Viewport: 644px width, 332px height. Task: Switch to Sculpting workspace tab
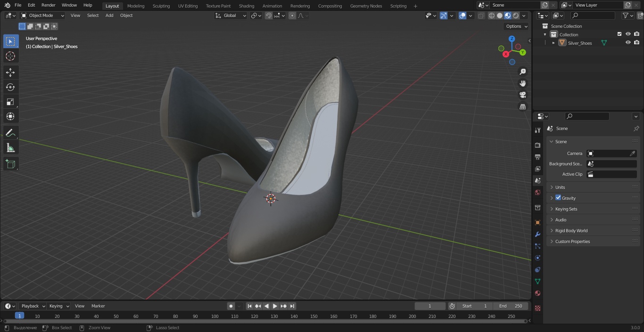click(x=161, y=6)
